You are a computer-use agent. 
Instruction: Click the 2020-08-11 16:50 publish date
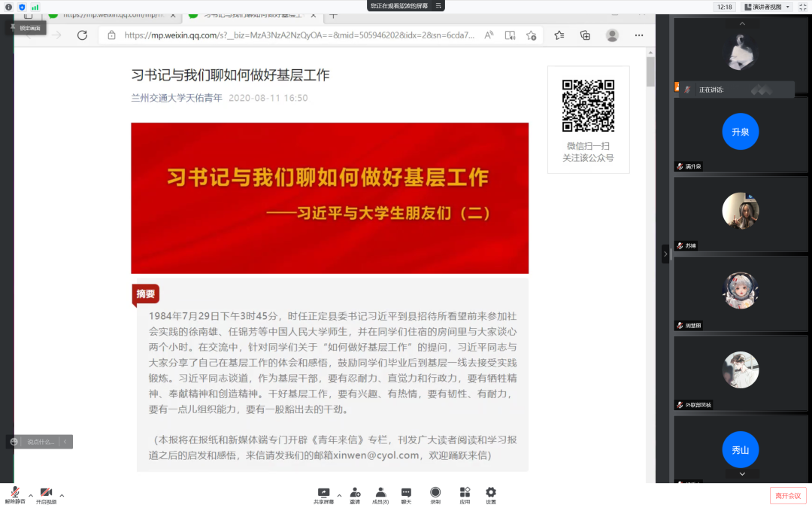pyautogui.click(x=268, y=98)
